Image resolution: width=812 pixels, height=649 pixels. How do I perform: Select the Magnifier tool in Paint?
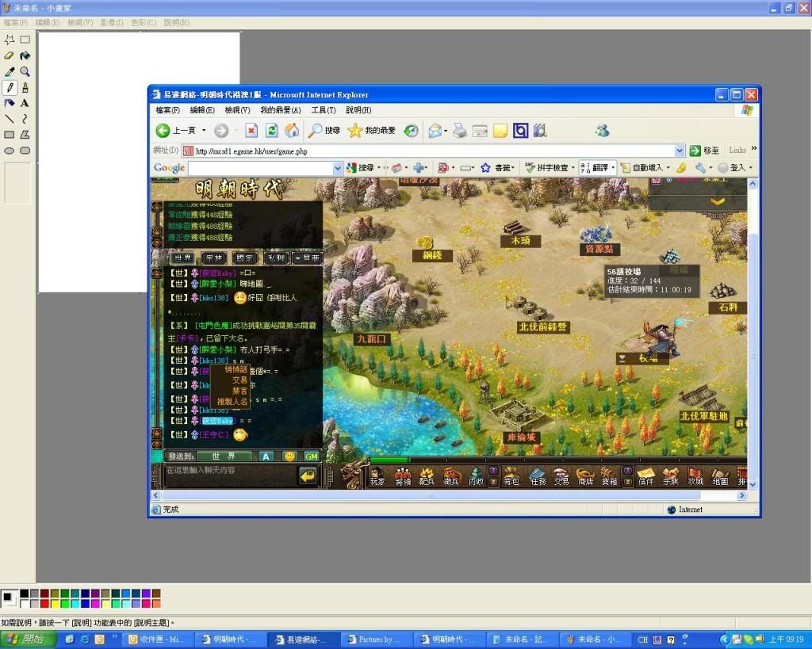(25, 71)
